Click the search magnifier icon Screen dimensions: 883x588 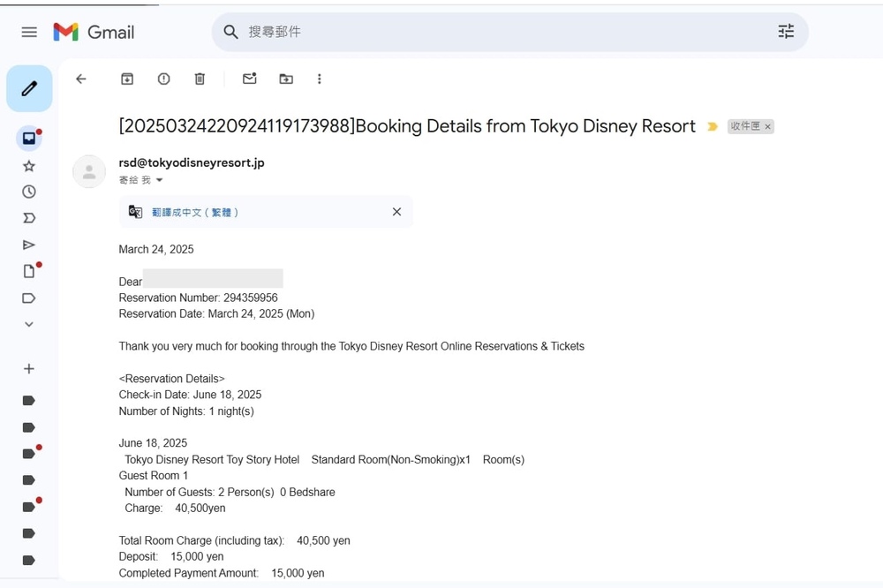(x=230, y=32)
